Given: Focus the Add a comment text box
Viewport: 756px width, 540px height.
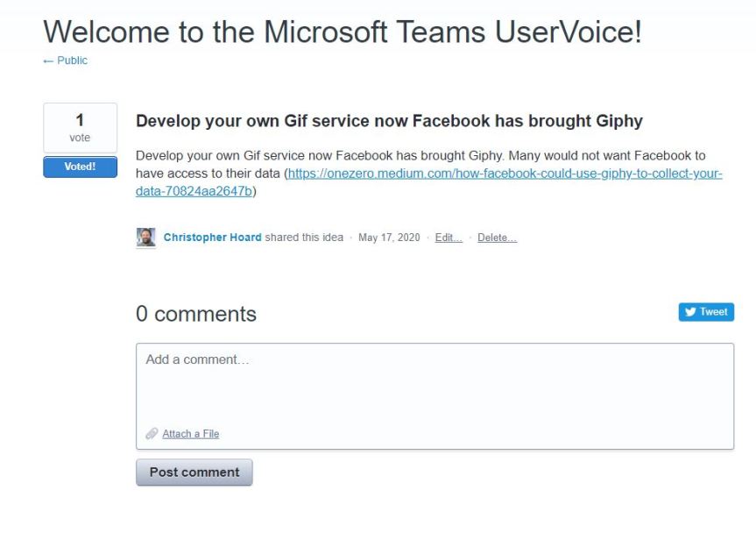Looking at the screenshot, I should (x=435, y=386).
